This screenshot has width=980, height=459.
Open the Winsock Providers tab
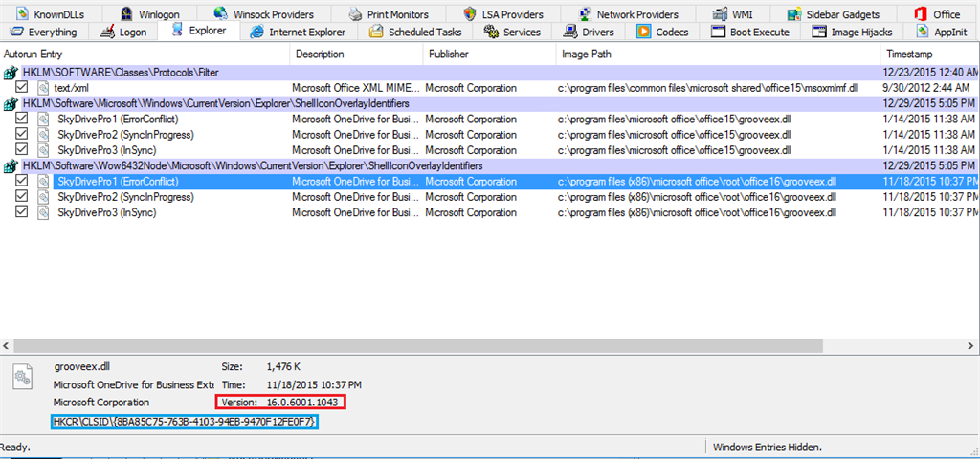pos(264,13)
